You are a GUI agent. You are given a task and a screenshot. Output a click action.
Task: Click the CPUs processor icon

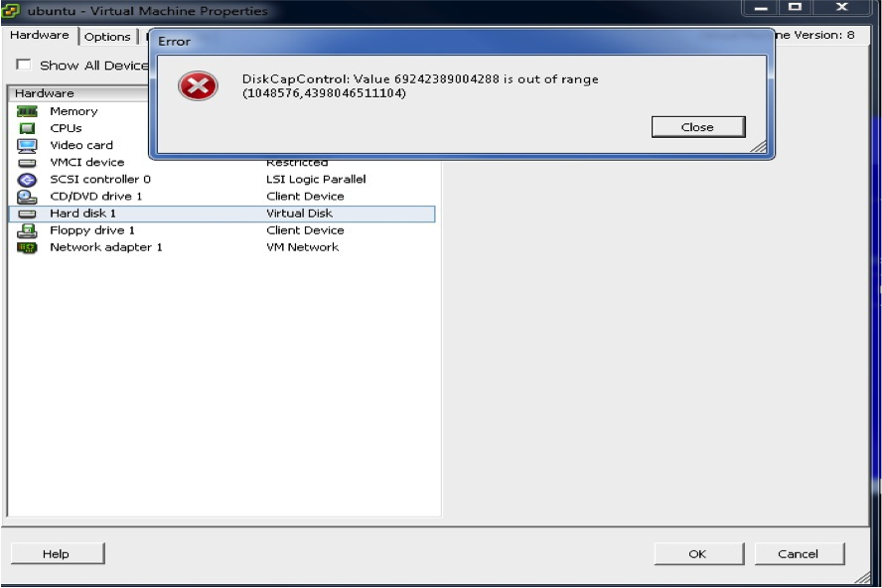pos(27,128)
